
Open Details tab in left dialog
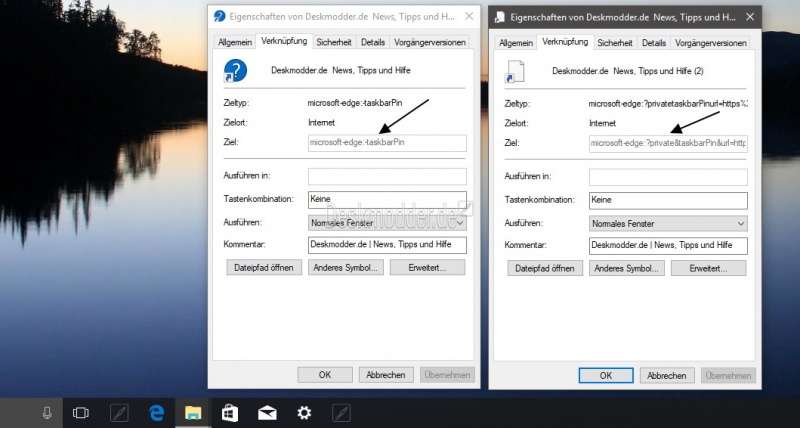point(373,42)
